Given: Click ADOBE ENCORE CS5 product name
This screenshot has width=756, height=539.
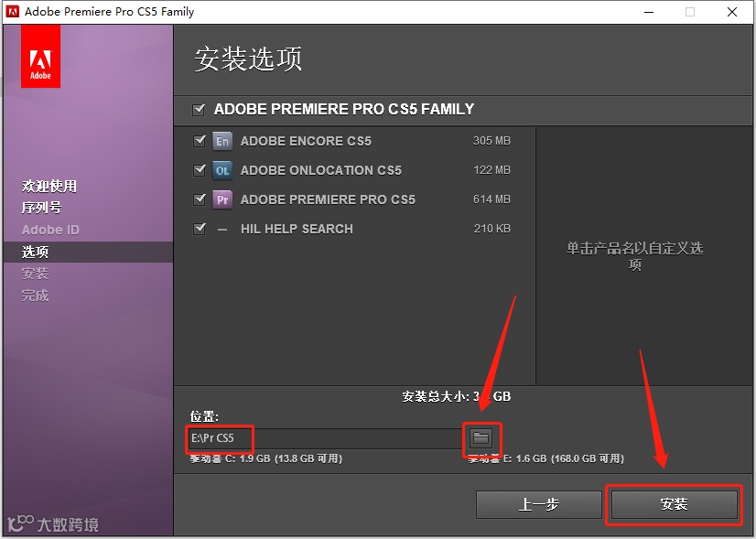Looking at the screenshot, I should point(307,141).
